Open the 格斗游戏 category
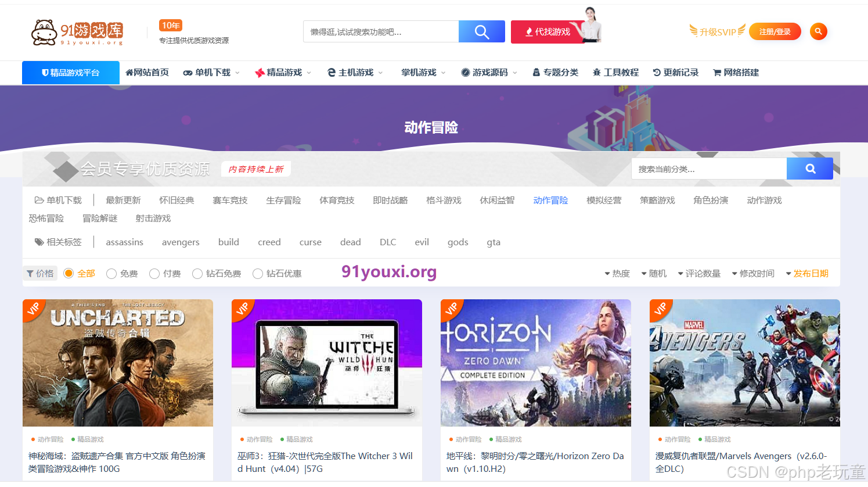 [x=444, y=200]
